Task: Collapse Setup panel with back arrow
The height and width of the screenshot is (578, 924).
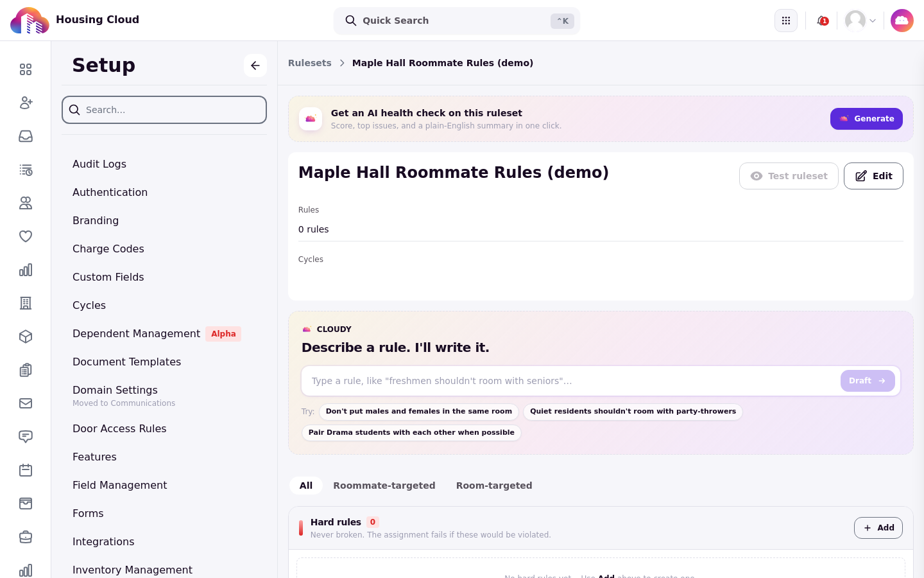Action: 255,66
